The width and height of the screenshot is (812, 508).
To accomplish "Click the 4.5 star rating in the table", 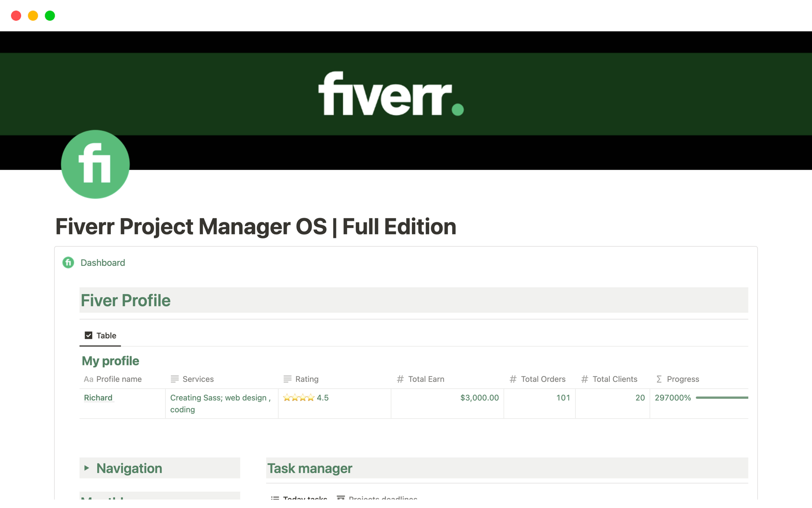I will pos(306,398).
